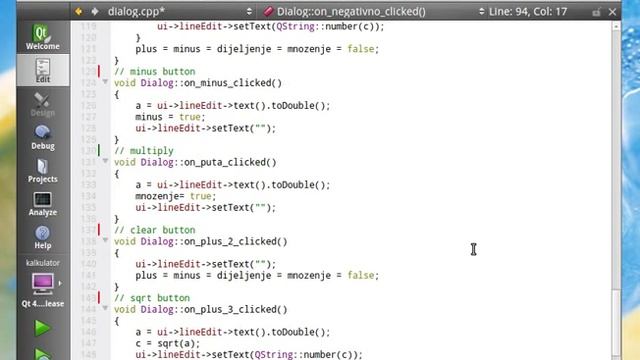Go back in navigation history
The image size is (640, 360).
point(79,11)
